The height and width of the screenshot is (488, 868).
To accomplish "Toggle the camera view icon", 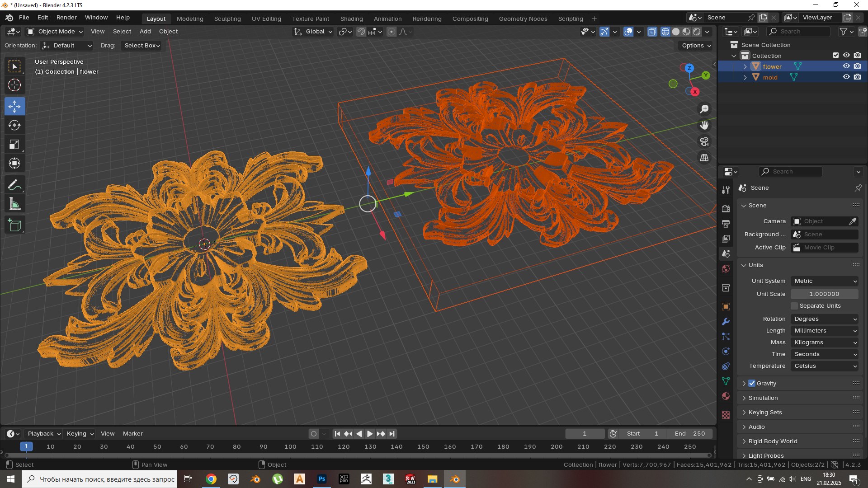I will click(x=704, y=142).
